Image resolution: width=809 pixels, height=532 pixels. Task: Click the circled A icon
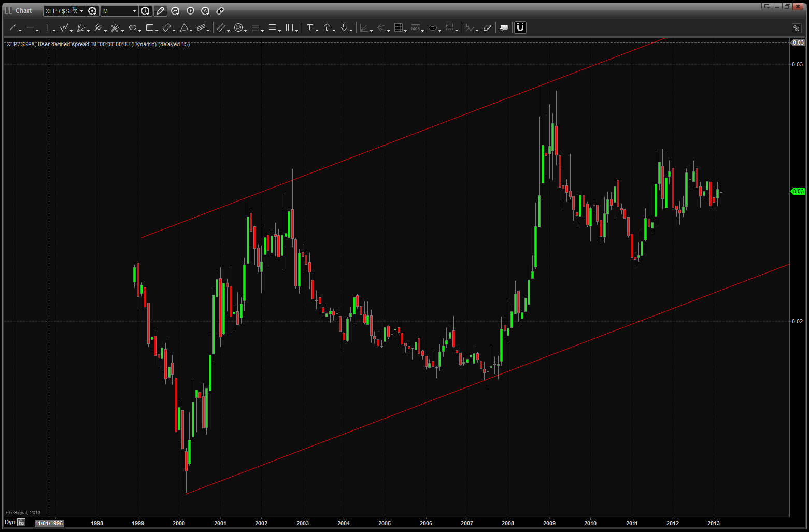pyautogui.click(x=205, y=11)
